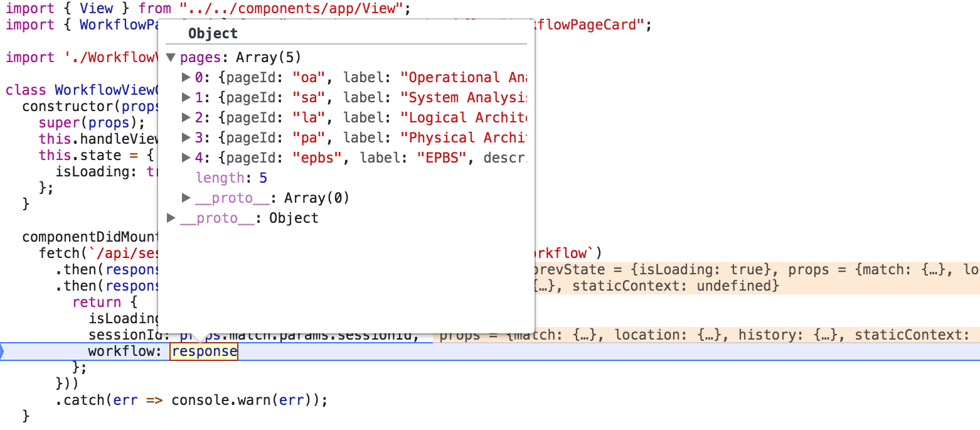
Task: Click the "class" keyword in the code
Action: pyautogui.click(x=26, y=90)
